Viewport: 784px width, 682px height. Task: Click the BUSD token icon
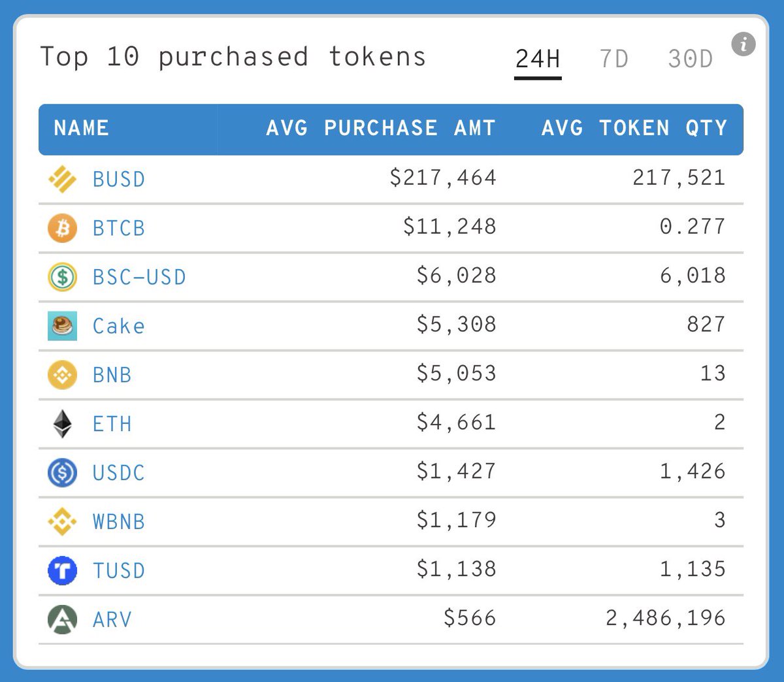[62, 179]
